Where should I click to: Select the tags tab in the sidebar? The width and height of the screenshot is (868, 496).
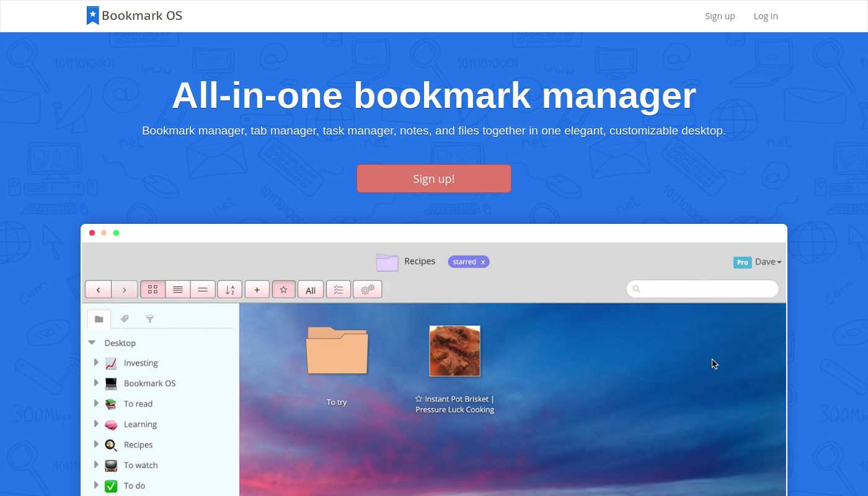[124, 319]
